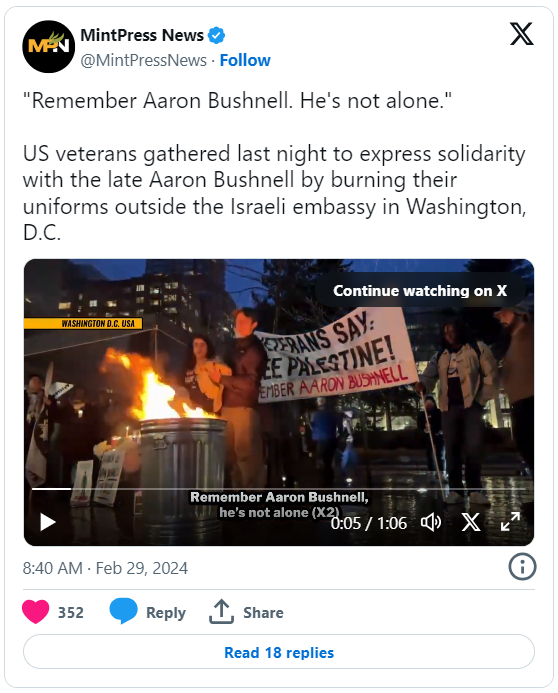Click Continue watching on X
The height and width of the screenshot is (693, 558).
click(420, 290)
